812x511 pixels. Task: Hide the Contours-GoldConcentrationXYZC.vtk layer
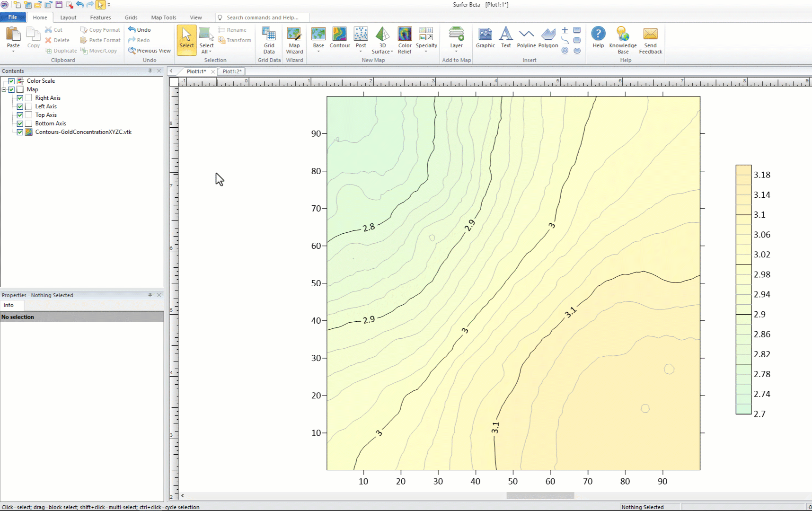coord(20,132)
